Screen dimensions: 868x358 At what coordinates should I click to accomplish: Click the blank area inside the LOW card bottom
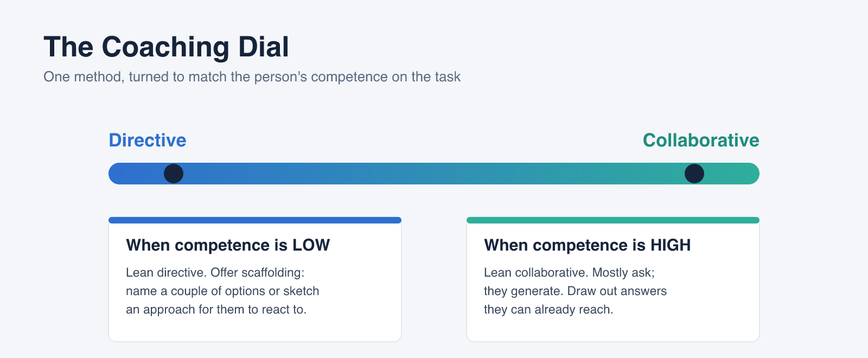pos(255,330)
